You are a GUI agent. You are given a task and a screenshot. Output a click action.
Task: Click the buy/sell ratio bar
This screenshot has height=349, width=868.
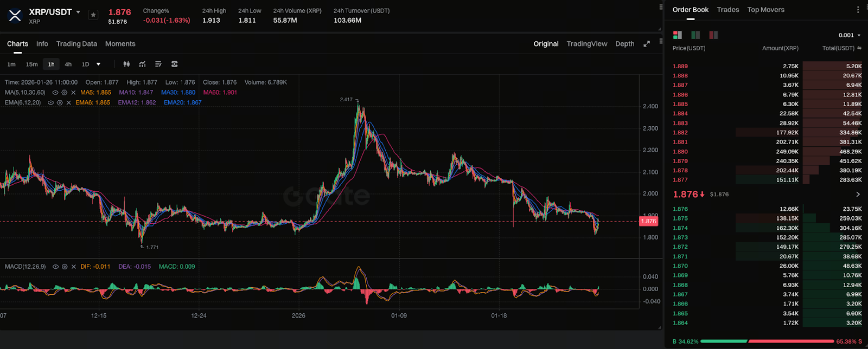[x=768, y=341]
